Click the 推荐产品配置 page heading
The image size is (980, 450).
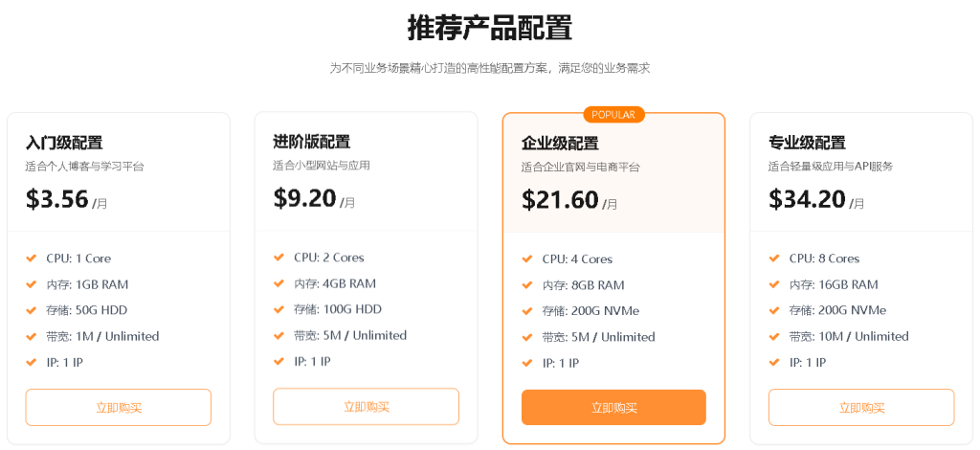[x=490, y=28]
